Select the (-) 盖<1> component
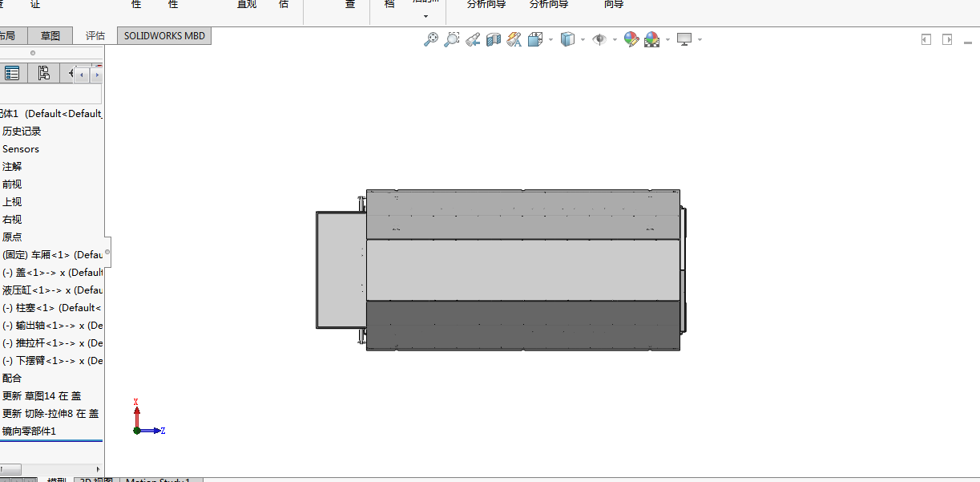The width and height of the screenshot is (980, 482). pos(51,272)
